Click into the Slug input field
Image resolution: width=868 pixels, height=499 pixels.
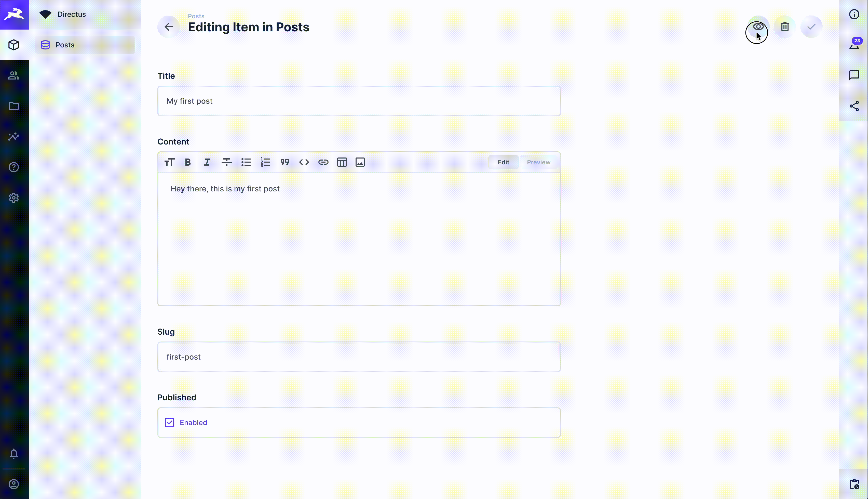tap(359, 357)
